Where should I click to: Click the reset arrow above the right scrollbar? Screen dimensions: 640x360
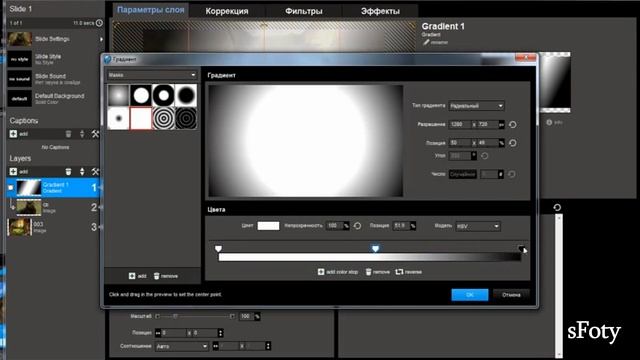pos(557,207)
